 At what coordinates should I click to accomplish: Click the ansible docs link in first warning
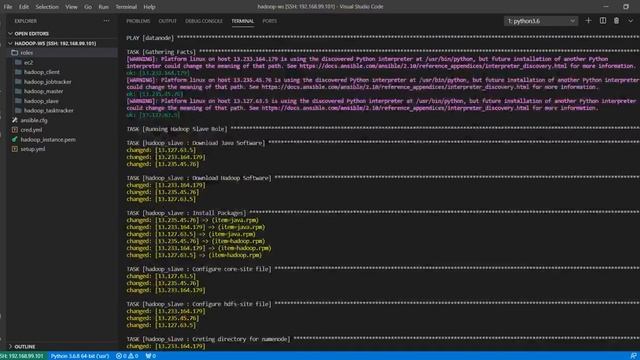coord(433,66)
